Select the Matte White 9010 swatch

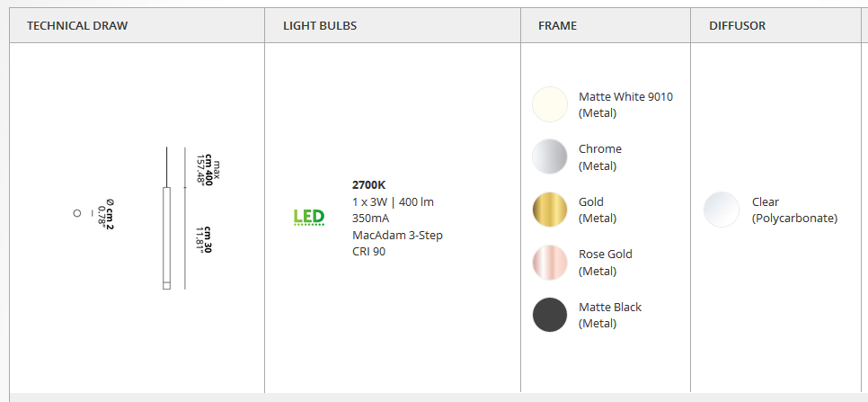[x=550, y=104]
